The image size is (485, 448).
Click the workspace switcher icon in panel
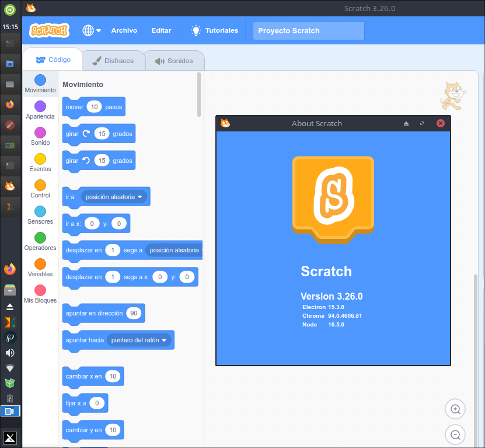pyautogui.click(x=10, y=411)
